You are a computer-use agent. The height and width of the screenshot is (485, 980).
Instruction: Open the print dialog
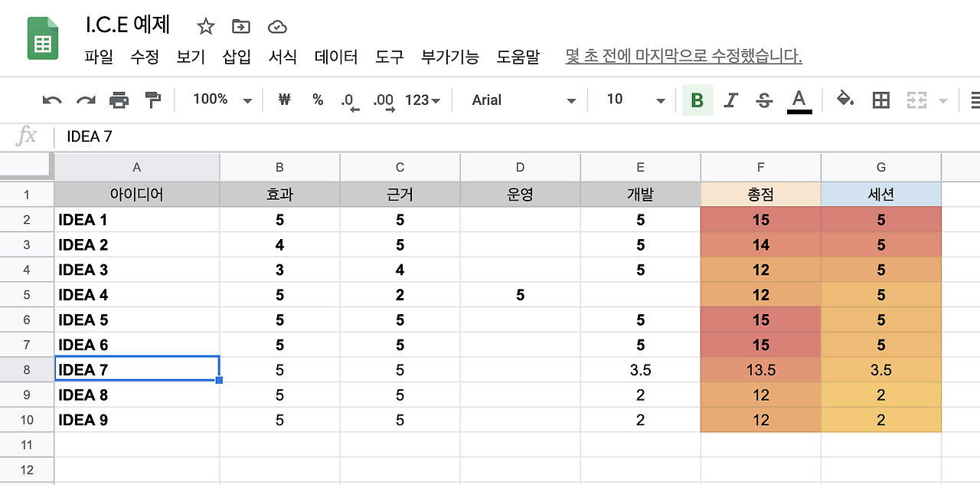(x=119, y=100)
